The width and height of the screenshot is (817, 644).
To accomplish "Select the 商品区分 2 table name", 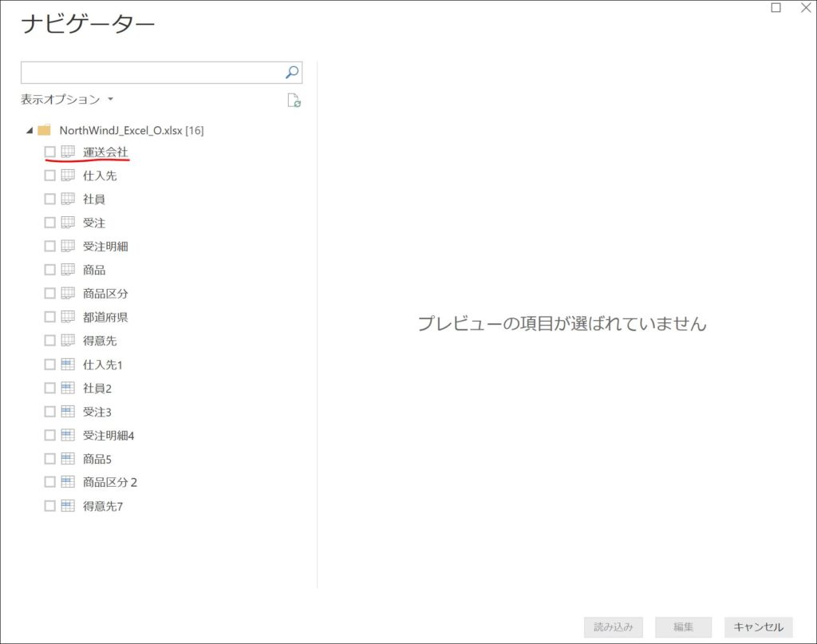I will tap(110, 483).
